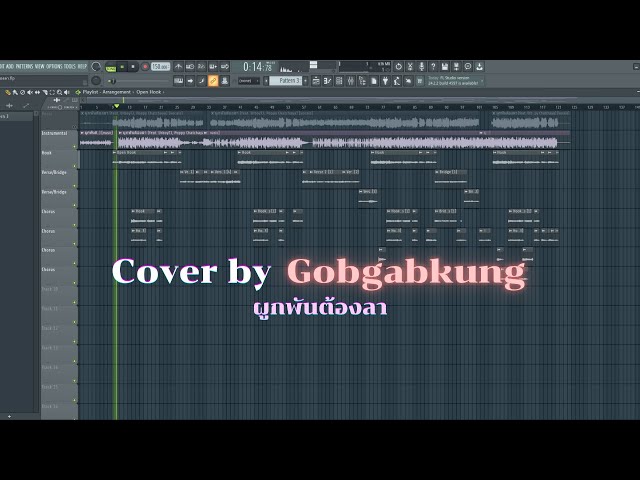Click the undo history circular arrow icon

(x=399, y=67)
